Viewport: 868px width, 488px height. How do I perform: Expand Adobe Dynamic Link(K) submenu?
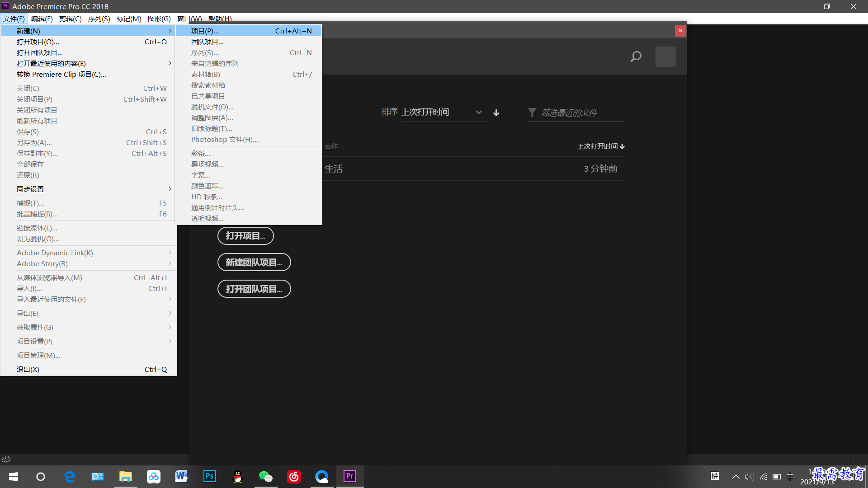point(89,253)
